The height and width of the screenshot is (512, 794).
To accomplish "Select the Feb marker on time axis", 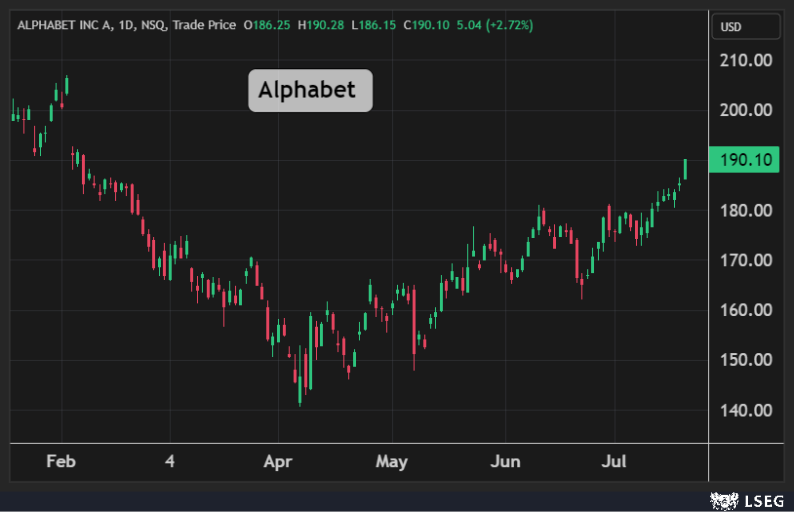I will (x=62, y=462).
